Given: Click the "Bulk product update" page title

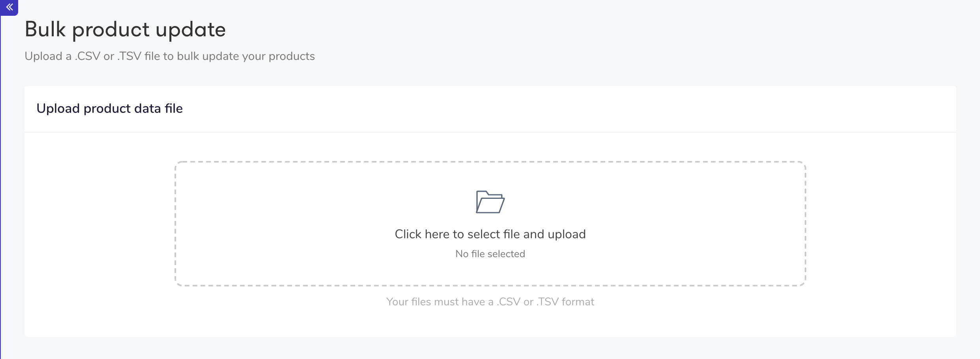Looking at the screenshot, I should click(125, 30).
